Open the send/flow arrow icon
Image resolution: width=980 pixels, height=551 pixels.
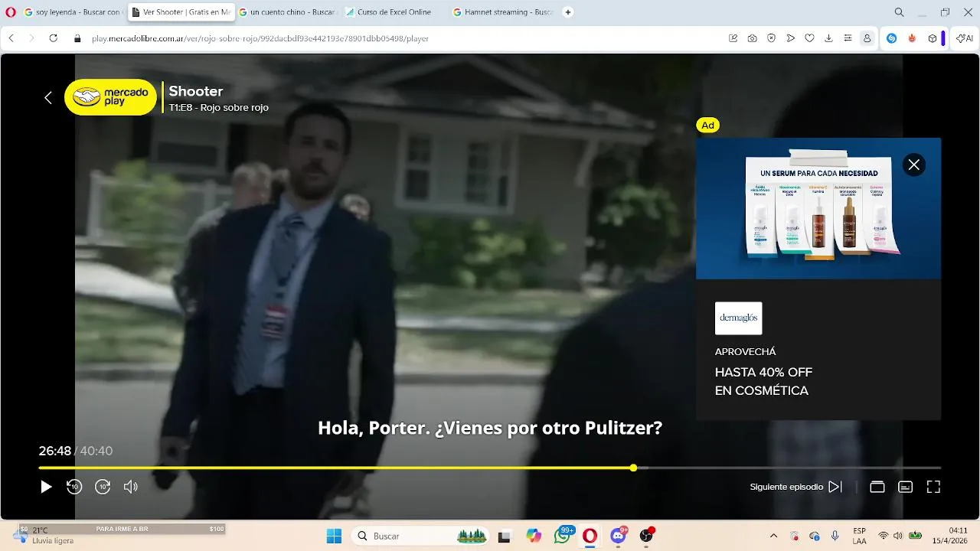[791, 38]
